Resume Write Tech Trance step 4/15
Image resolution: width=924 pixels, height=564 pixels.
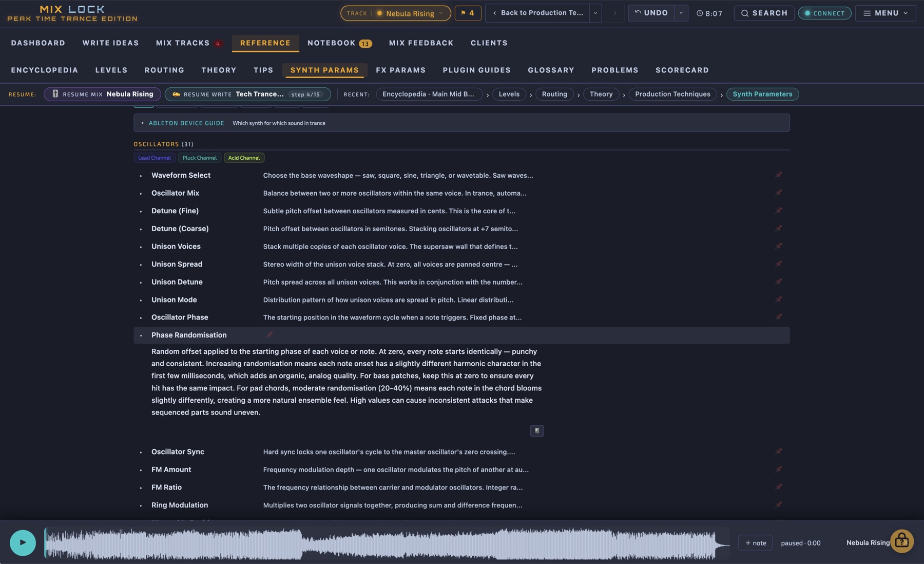247,94
